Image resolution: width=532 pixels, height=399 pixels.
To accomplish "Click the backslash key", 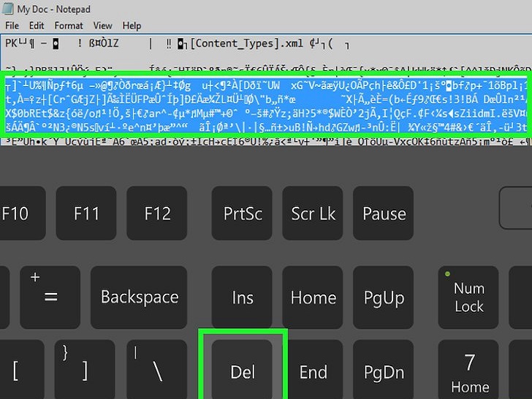I will click(156, 370).
